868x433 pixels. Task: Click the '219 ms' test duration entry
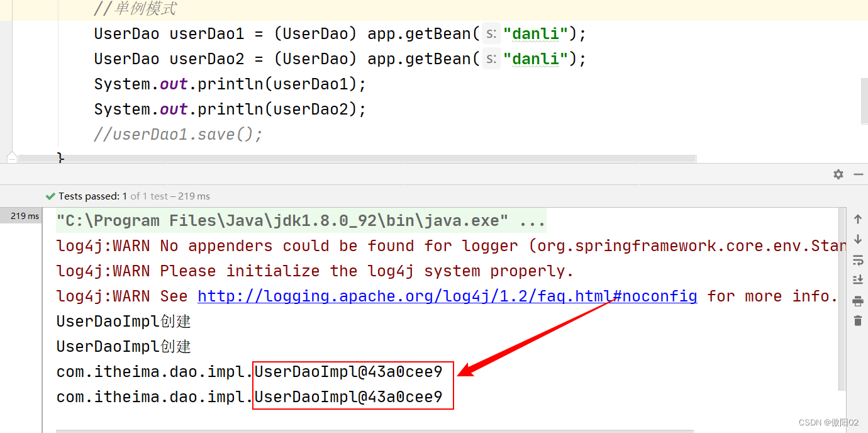[25, 216]
